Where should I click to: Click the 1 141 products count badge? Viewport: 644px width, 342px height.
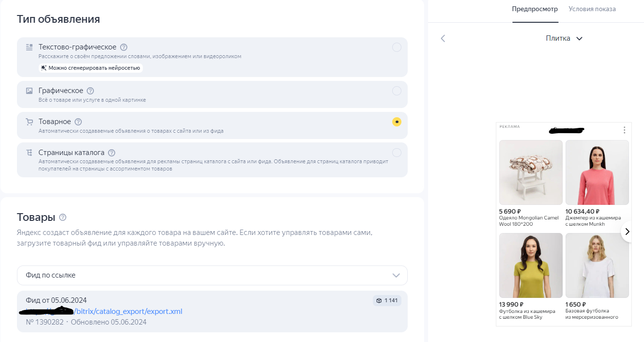(x=386, y=300)
